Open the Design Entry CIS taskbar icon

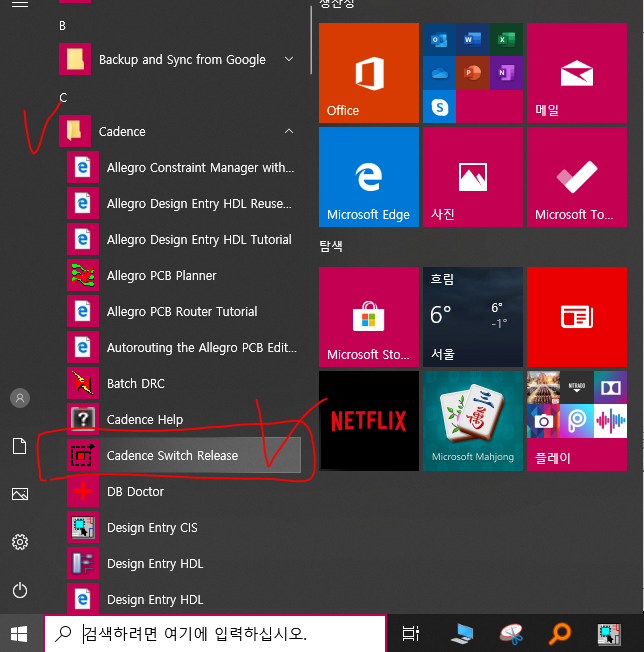[x=609, y=634]
